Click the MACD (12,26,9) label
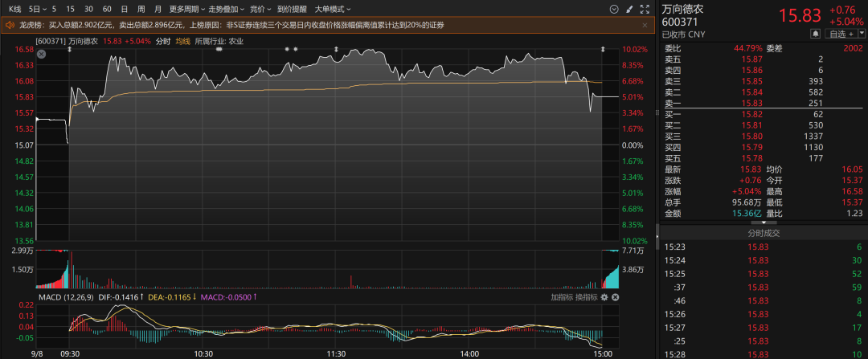Screen dimensions: 868x359 (66, 298)
